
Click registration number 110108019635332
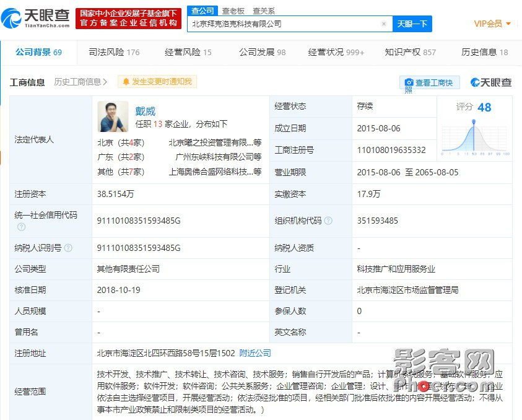[x=391, y=150]
